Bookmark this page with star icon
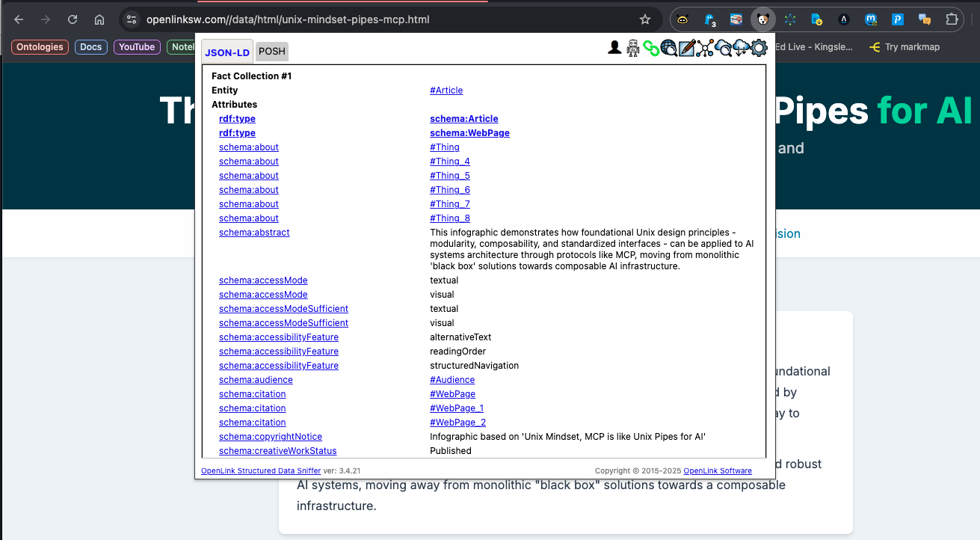 point(645,19)
